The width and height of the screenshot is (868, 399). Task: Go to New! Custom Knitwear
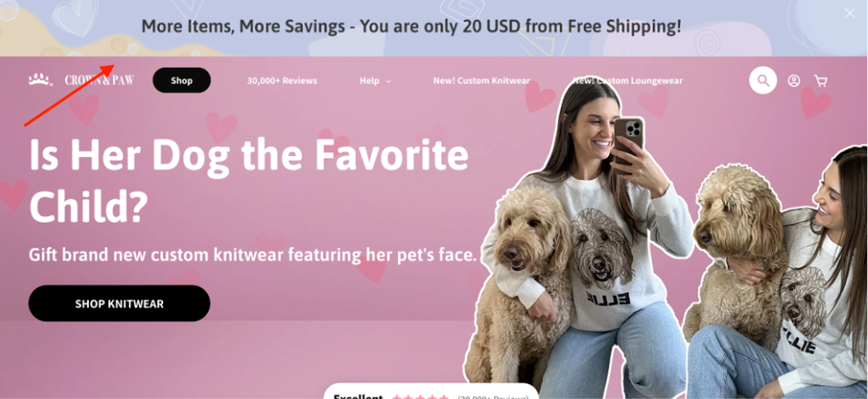[482, 81]
